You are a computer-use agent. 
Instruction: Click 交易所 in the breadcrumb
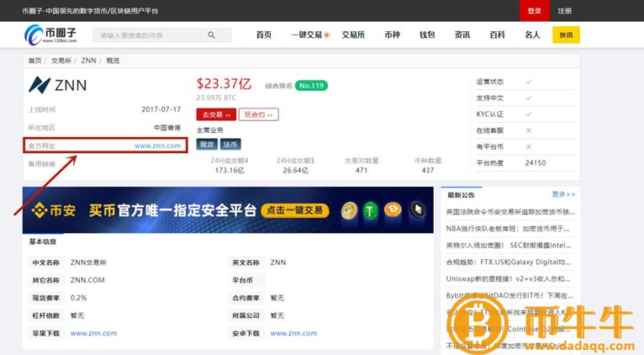(x=61, y=61)
